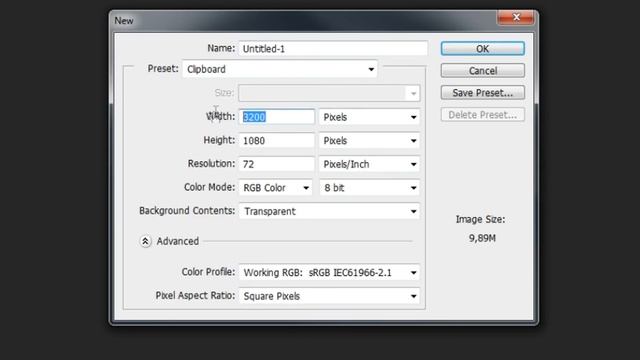Click the Resolution value field
This screenshot has width=640, height=360.
[276, 164]
